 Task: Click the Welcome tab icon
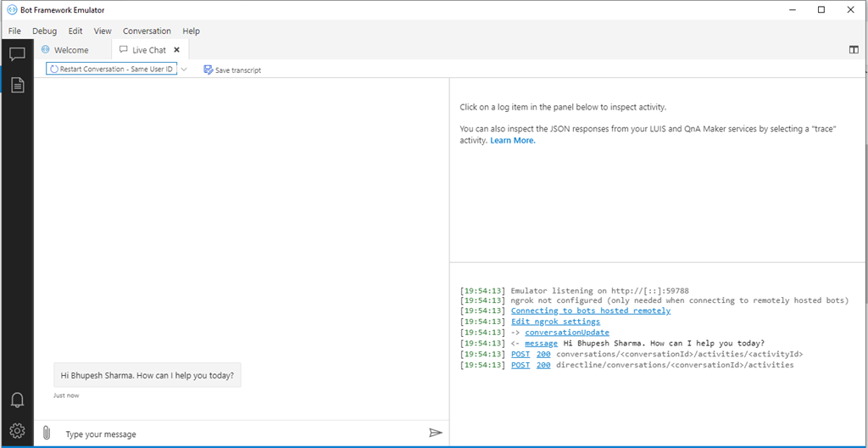(x=46, y=49)
